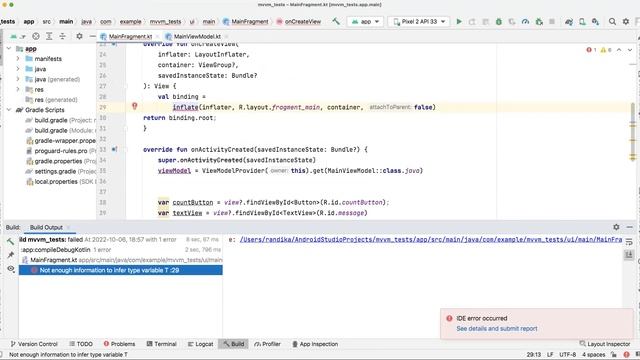Expand all items in project panel
Screen dimensions: 640x360
point(49,36)
